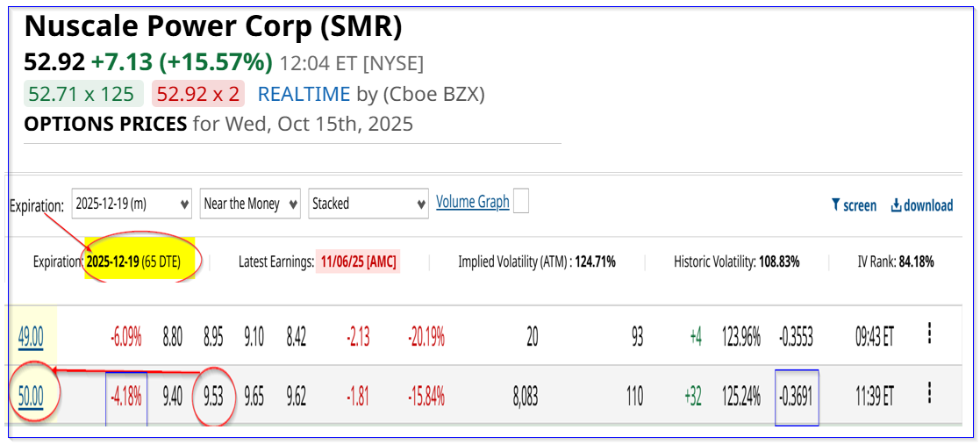Open the 49.00 strike link
The image size is (980, 444).
point(31,336)
